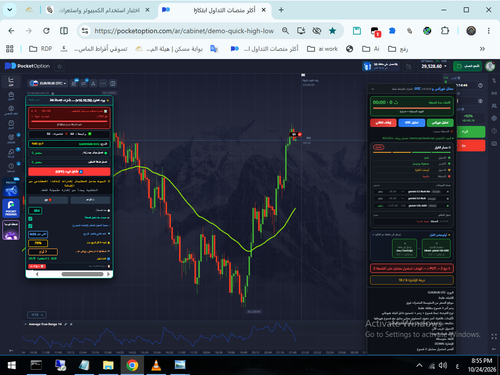500x375 pixels.
Task: Click the green top-up account button in header
Action: 467,66
